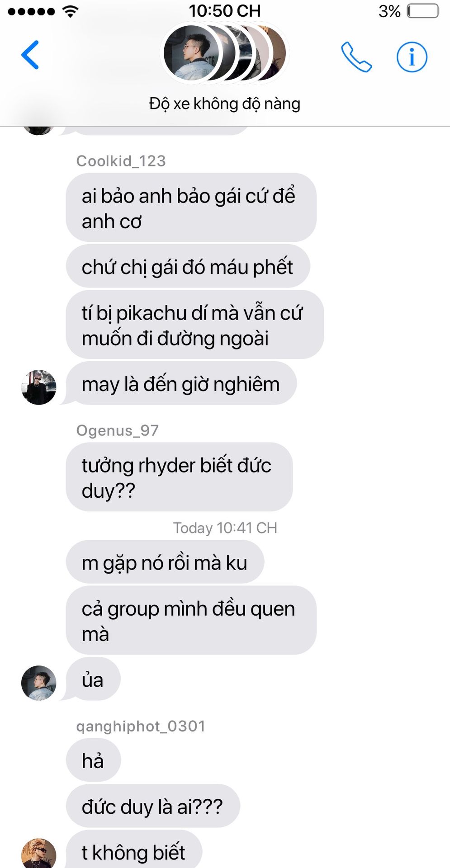Select message "tưởng rhyder biết đức duy??"
Screen dimensions: 450x868
click(x=179, y=477)
